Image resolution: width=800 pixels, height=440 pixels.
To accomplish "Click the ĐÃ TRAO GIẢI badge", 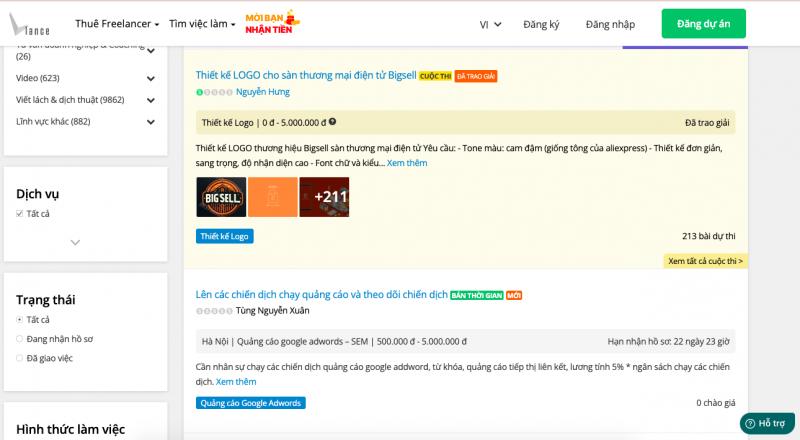I will coord(476,76).
